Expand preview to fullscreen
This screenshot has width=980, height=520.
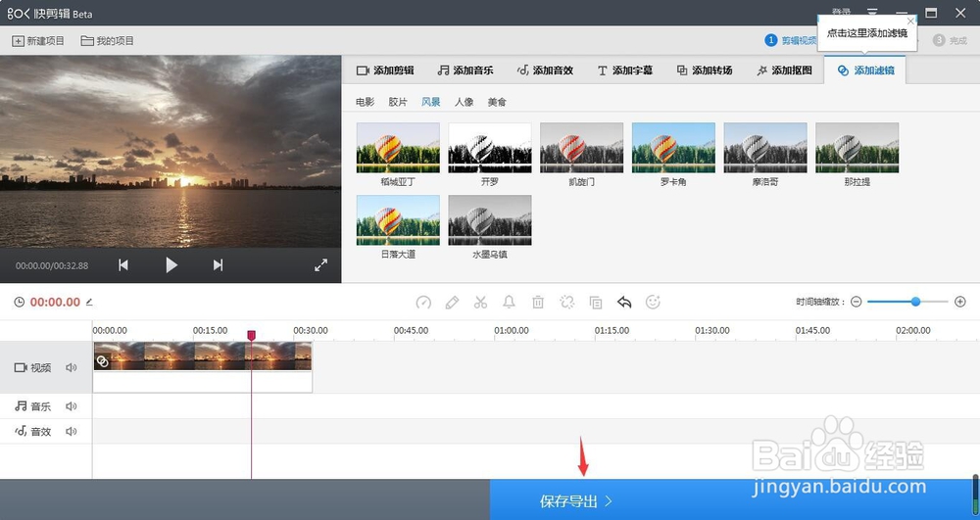click(320, 265)
